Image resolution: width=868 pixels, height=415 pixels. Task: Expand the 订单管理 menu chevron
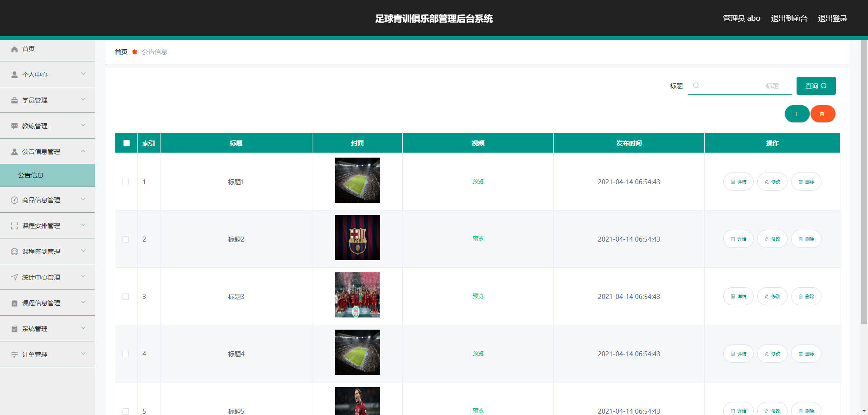(x=83, y=354)
